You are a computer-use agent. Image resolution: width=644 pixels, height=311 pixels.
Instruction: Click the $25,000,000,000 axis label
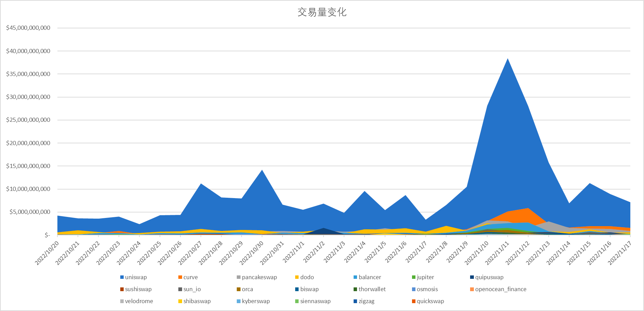point(28,120)
